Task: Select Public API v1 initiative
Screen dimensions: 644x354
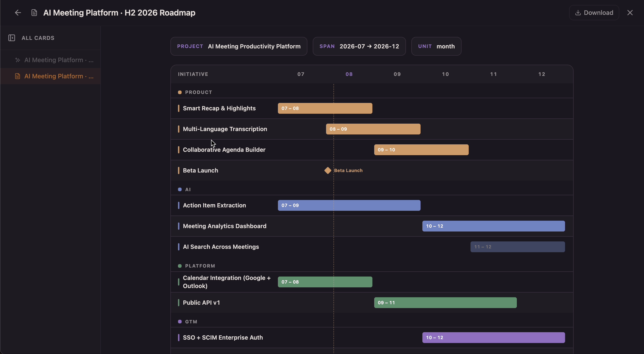Action: tap(201, 303)
